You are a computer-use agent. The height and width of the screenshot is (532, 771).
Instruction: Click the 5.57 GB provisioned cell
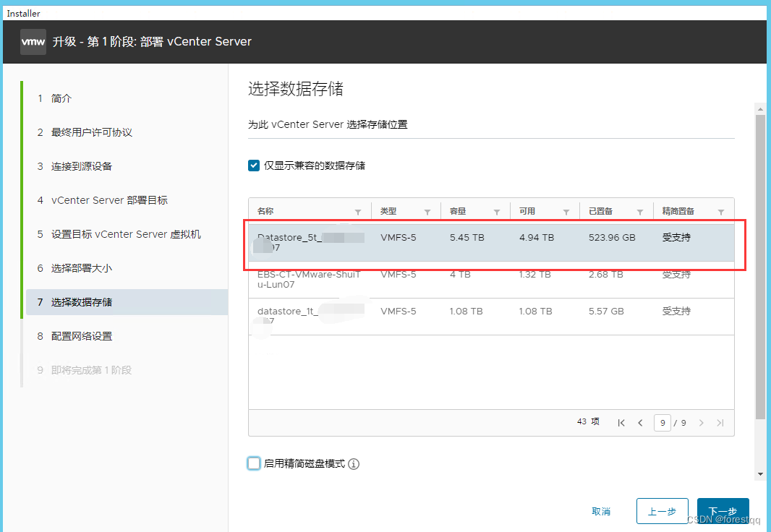coord(606,312)
